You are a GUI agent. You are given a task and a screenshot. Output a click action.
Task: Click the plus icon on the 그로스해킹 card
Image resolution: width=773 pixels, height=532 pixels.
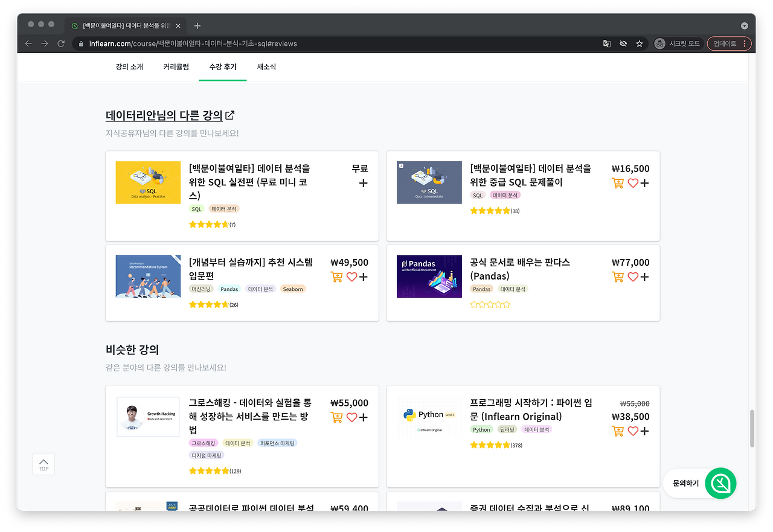[363, 417]
